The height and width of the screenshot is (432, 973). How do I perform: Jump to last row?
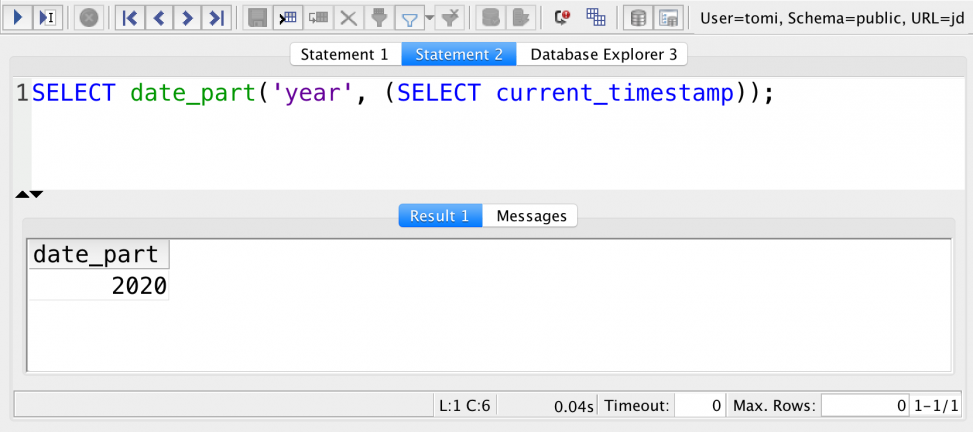tap(215, 17)
